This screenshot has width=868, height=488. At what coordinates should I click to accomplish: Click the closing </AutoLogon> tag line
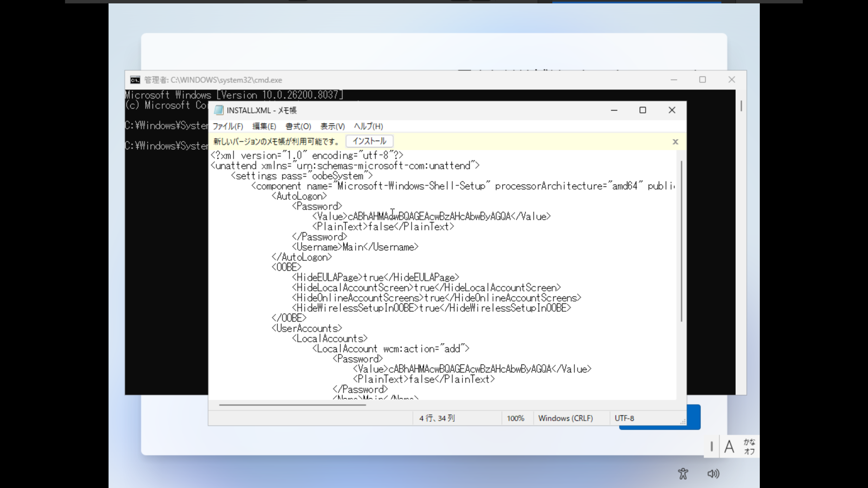point(302,257)
